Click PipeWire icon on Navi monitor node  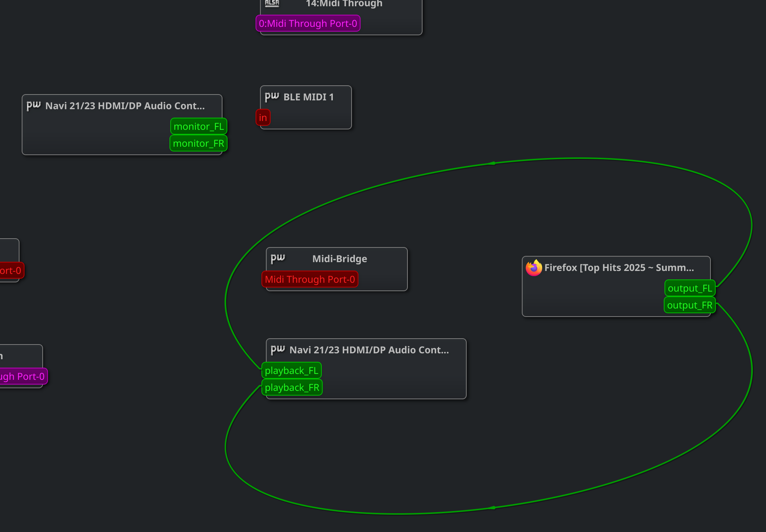(x=34, y=106)
